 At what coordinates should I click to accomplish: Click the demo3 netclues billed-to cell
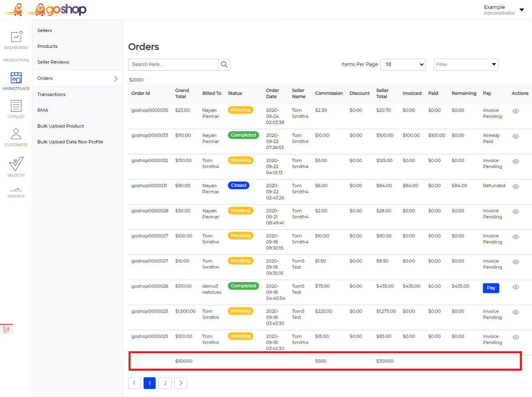click(212, 289)
